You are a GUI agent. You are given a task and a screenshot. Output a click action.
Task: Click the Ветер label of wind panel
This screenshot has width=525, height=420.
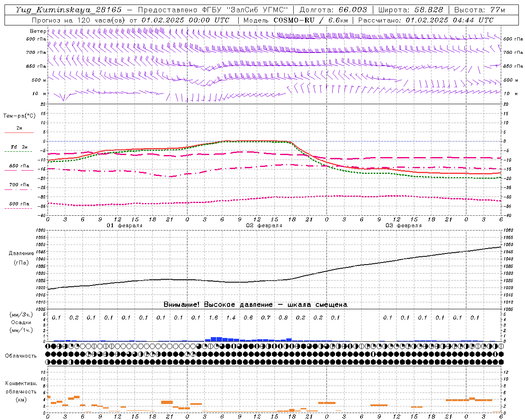point(38,31)
